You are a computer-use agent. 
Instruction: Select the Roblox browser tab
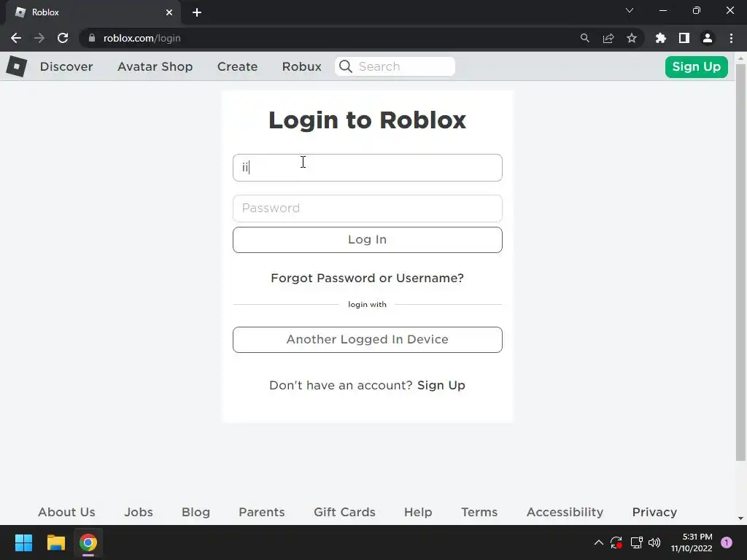[93, 12]
